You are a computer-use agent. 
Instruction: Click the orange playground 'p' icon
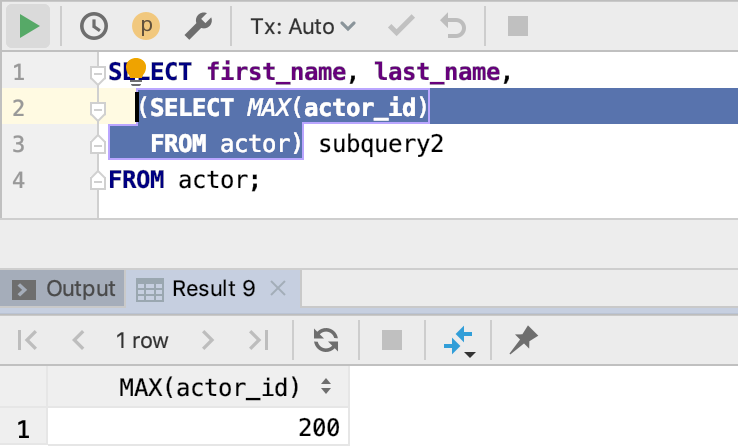tap(146, 26)
